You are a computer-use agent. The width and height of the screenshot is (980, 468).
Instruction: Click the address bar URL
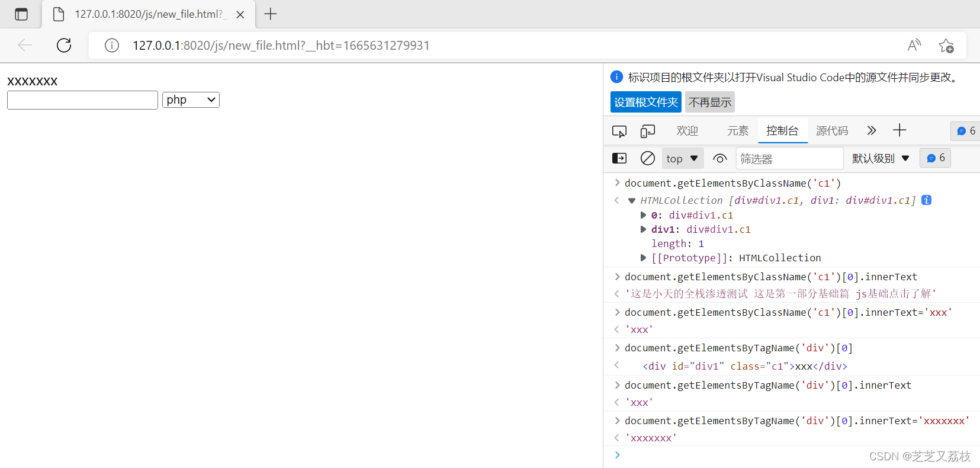tap(281, 46)
